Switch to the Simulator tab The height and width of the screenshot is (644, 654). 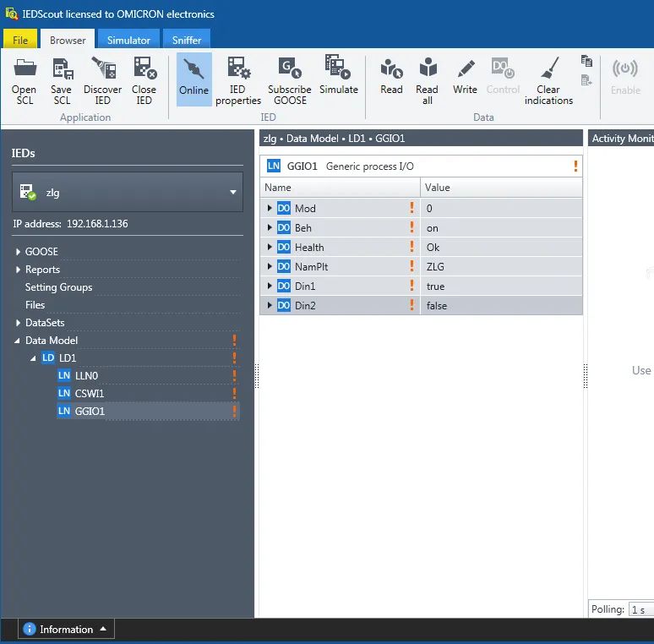point(128,40)
